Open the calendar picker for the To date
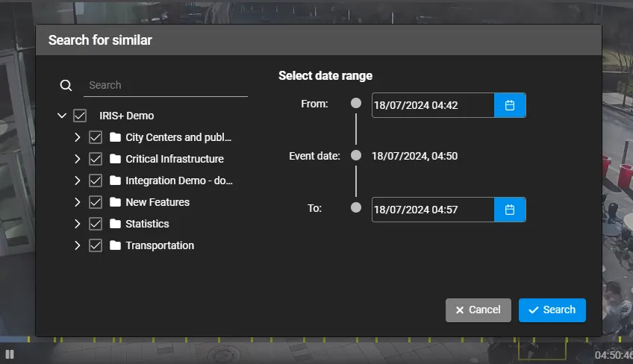Viewport: 633px width, 364px height. pyautogui.click(x=510, y=210)
